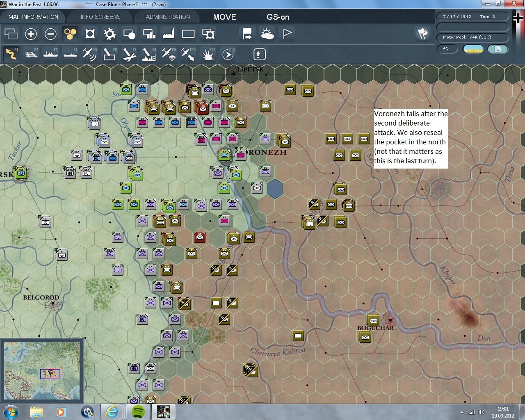Click the volume speaker tray icon
The width and height of the screenshot is (525, 420).
coord(482,412)
